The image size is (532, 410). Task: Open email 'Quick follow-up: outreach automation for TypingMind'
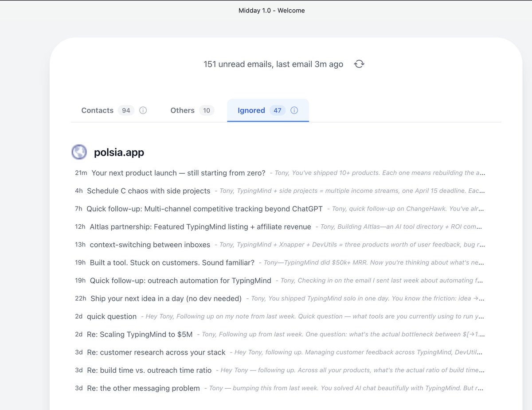[180, 281]
